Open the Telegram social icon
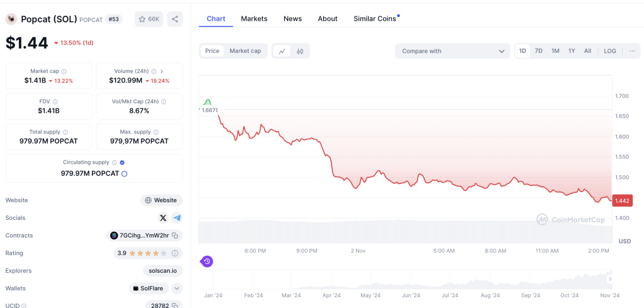The height and width of the screenshot is (308, 644). tap(177, 218)
